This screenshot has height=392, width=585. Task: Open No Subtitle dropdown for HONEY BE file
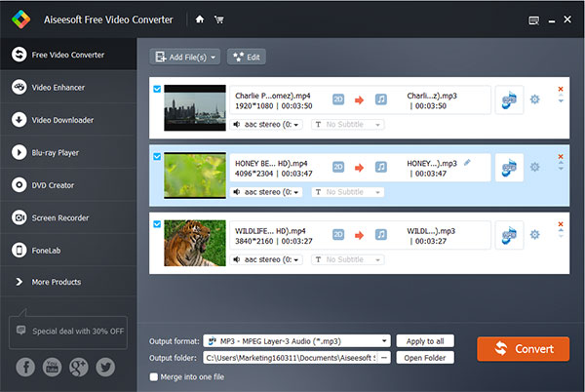pos(348,192)
